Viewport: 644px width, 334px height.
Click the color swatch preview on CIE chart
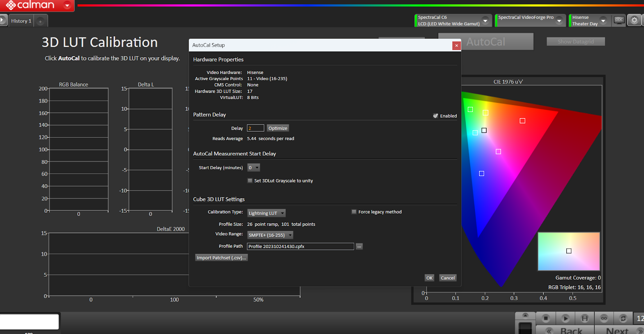point(569,251)
